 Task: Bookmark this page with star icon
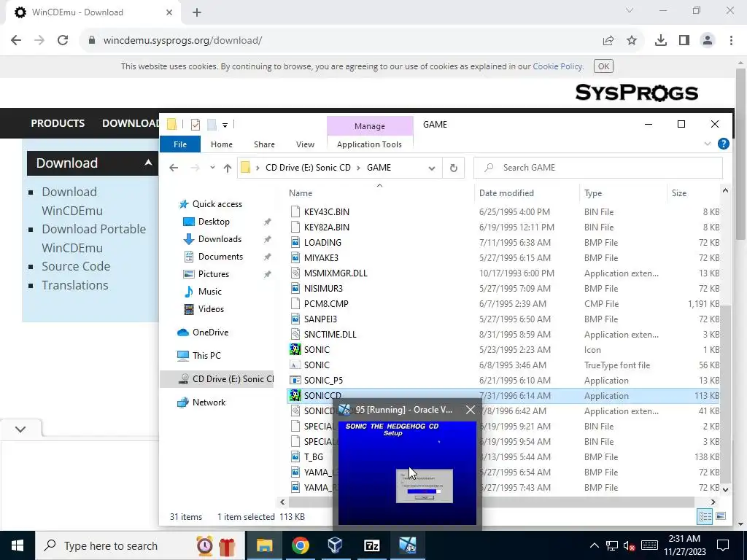click(x=632, y=41)
